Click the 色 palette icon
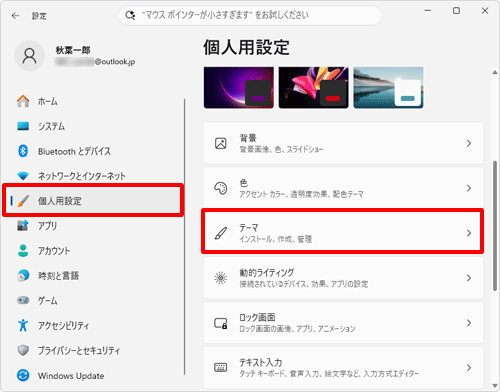500x392 pixels. 221,188
